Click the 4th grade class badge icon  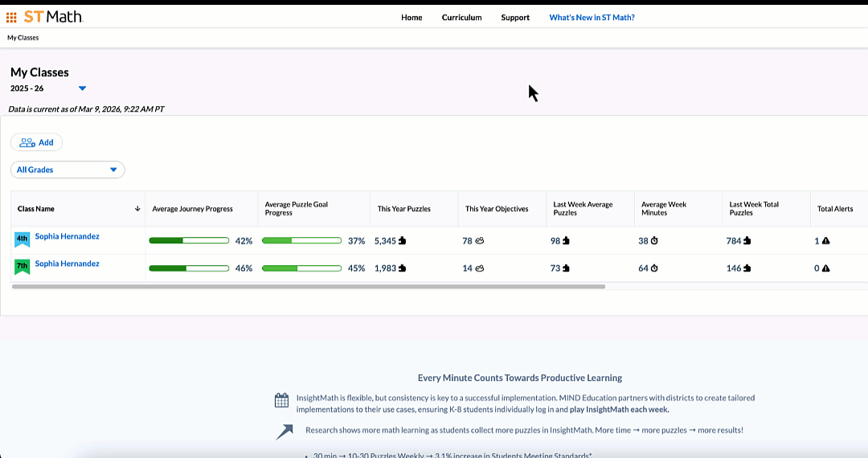tap(22, 239)
